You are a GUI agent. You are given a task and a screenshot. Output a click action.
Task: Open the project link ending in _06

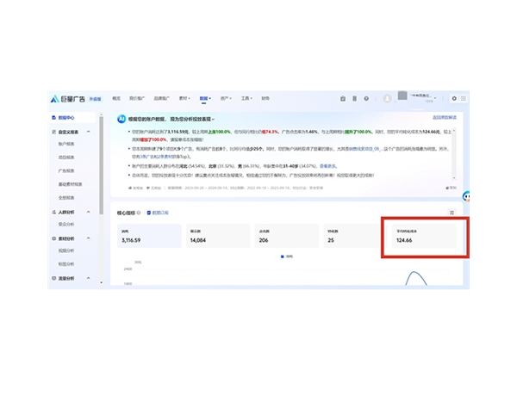[365, 149]
